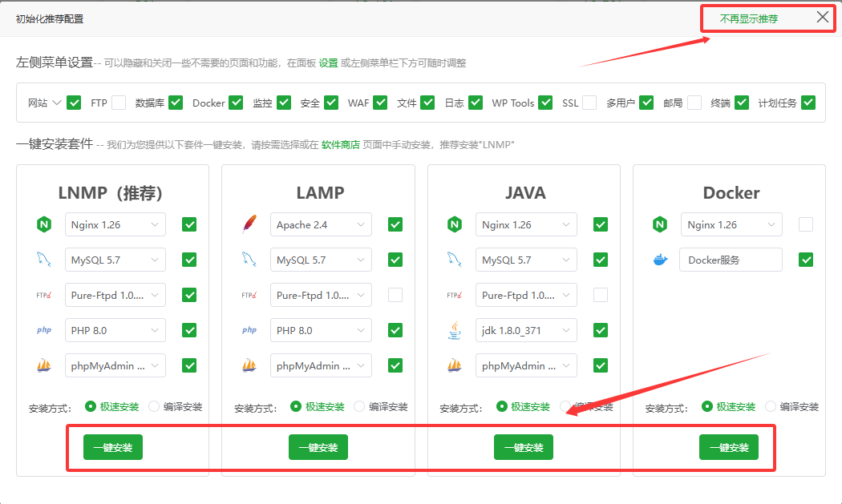Check Pure-Ftpd in the JAVA card
Screen dimensions: 842x504
coord(601,295)
